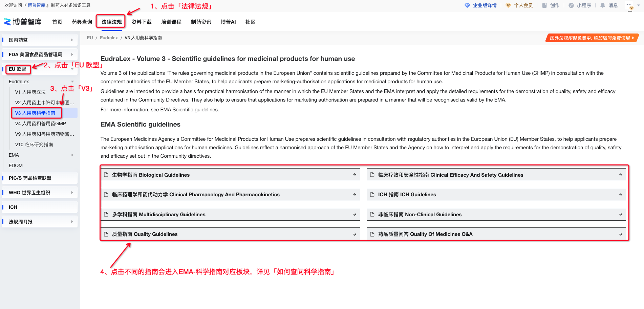Click document icon of Quality Of Medicines Q&A
Screen dimensions: 644x309
(x=372, y=234)
